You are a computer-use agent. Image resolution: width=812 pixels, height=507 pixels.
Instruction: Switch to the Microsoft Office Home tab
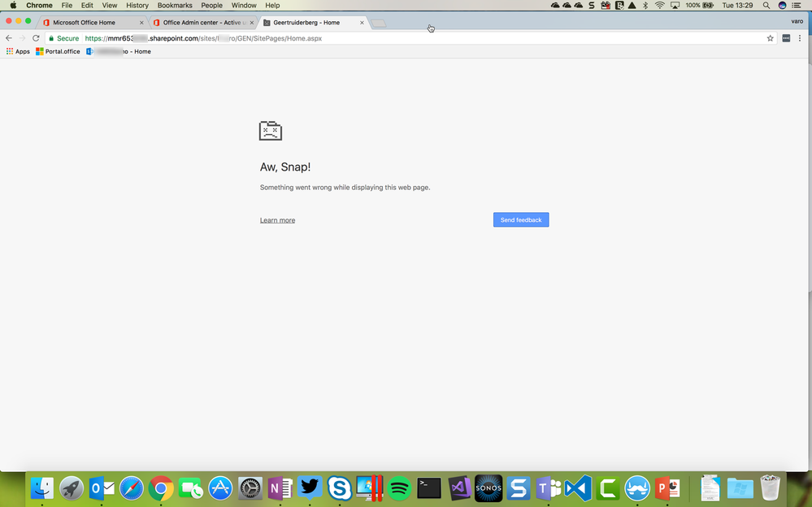(x=90, y=23)
